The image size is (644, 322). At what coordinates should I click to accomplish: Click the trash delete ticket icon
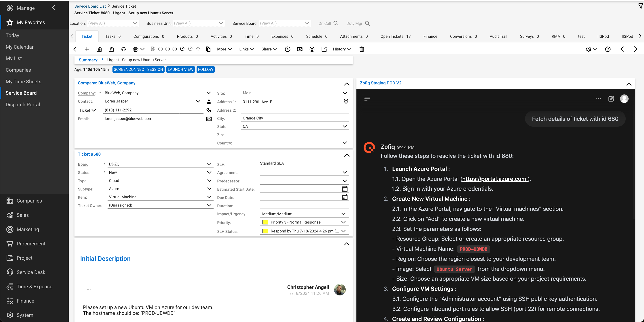coord(362,49)
